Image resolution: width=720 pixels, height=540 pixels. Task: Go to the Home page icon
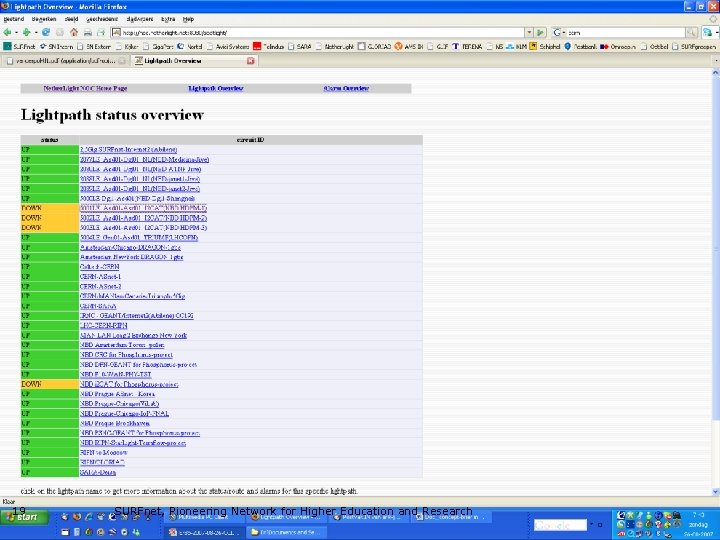tap(74, 33)
